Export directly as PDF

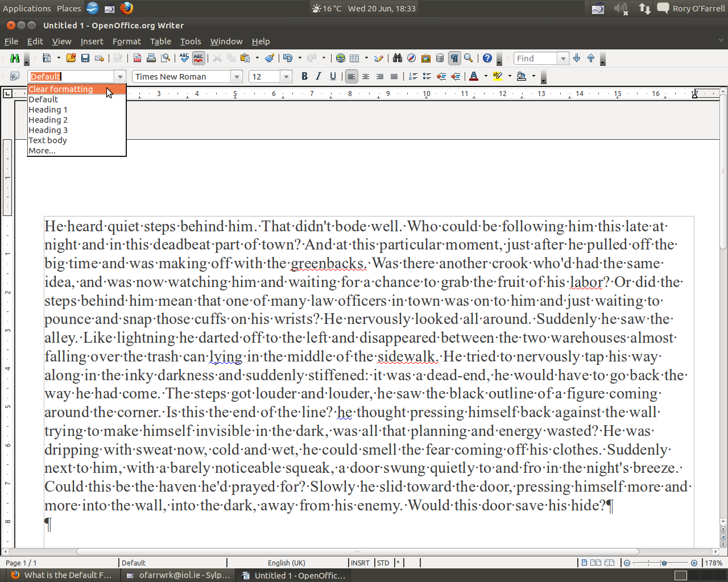(137, 58)
